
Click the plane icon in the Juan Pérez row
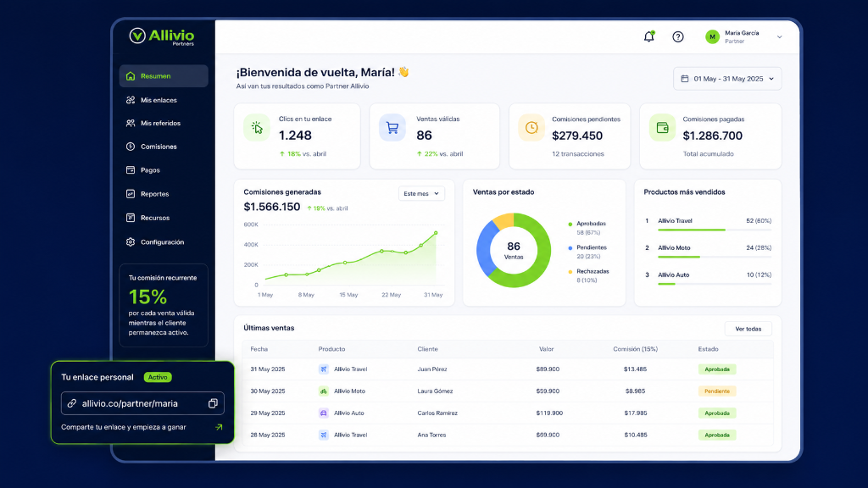(323, 369)
